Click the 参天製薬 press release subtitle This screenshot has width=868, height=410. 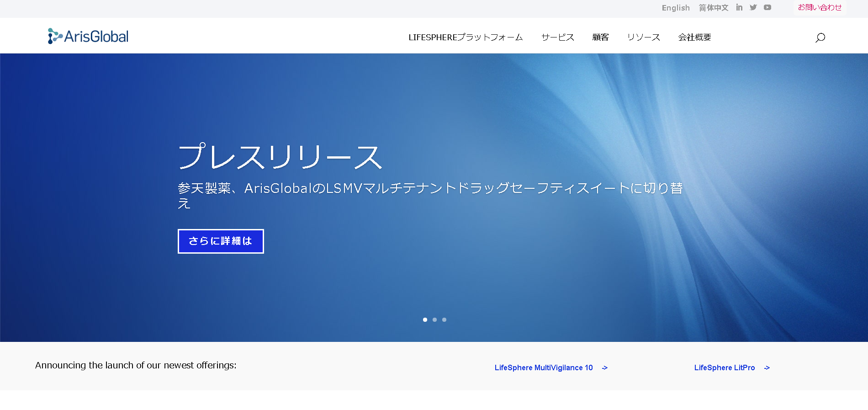click(x=430, y=195)
